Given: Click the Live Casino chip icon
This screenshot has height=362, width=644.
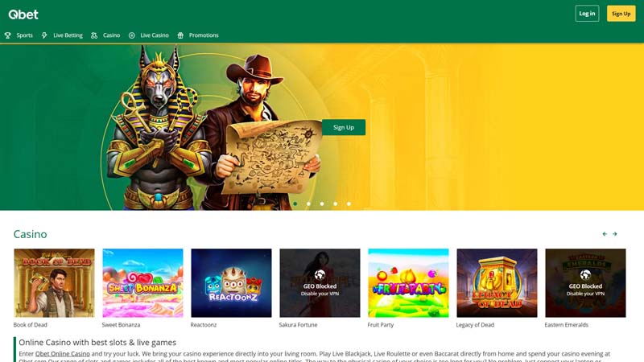Looking at the screenshot, I should click(x=132, y=35).
